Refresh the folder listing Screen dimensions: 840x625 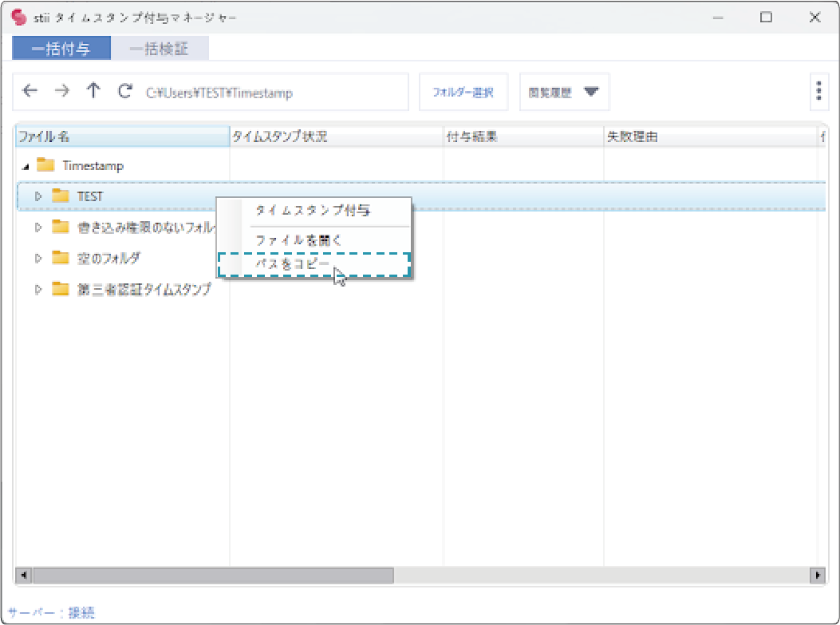pos(124,91)
